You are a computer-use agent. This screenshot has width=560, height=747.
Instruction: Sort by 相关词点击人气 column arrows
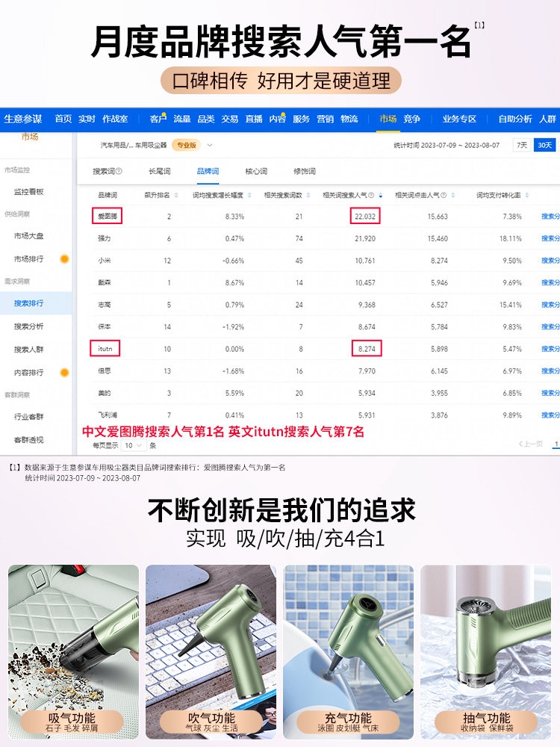[x=453, y=195]
